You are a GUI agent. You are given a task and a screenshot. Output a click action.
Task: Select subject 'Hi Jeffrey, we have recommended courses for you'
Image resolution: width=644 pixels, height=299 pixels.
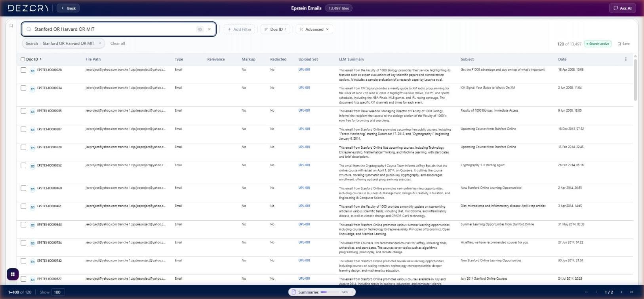point(494,242)
